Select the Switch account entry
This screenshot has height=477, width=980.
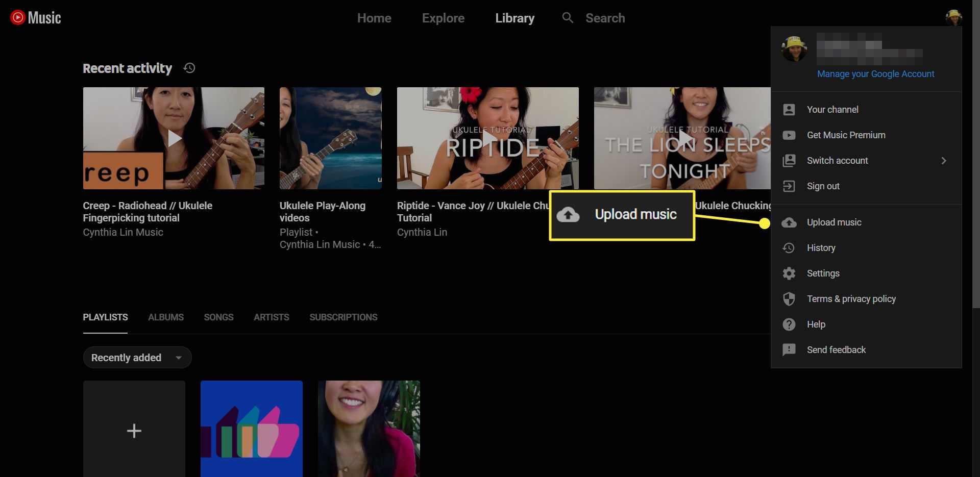click(866, 161)
